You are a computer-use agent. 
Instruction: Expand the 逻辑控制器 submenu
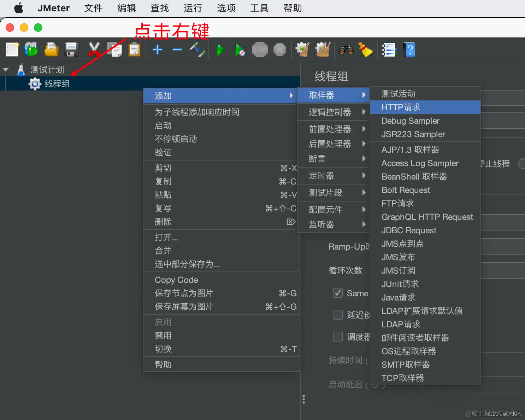coord(333,112)
